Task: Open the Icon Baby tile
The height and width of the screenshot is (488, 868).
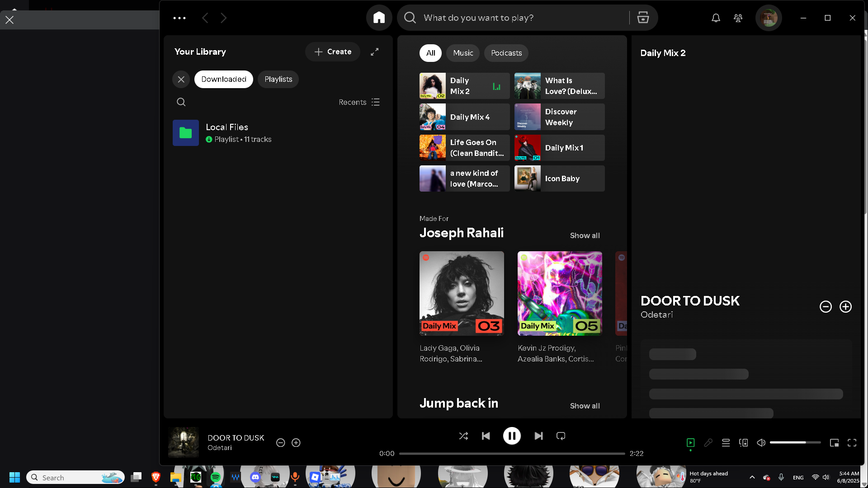Action: click(559, 178)
